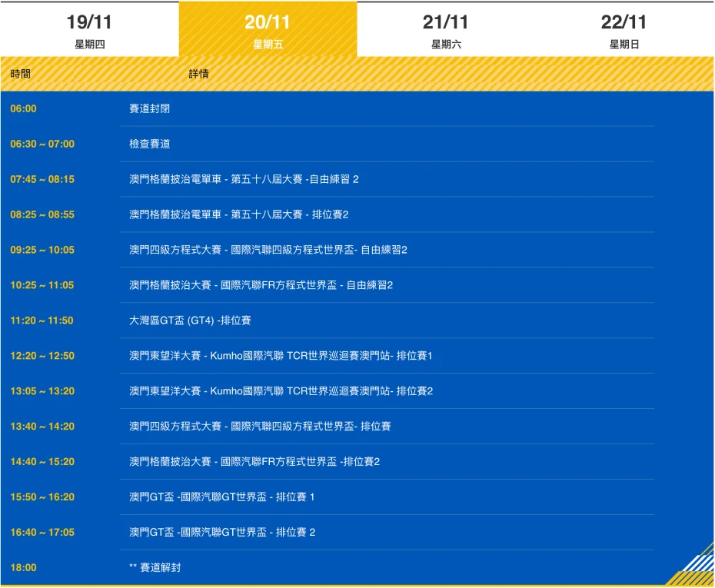Click TCR世界巡迴賽澳門站 排位賽1 event
The width and height of the screenshot is (715, 588).
tap(281, 356)
